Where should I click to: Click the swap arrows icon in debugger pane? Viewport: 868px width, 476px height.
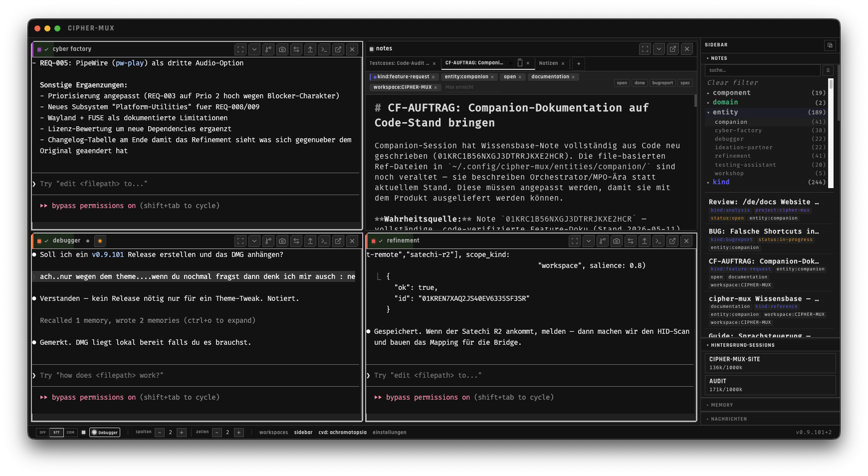(x=296, y=241)
